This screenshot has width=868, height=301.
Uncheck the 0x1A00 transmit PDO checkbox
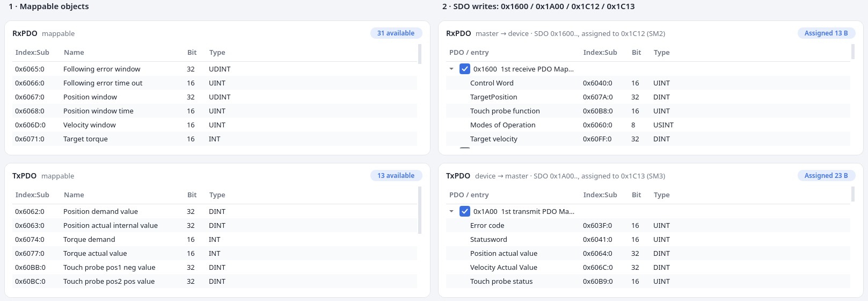pyautogui.click(x=465, y=211)
